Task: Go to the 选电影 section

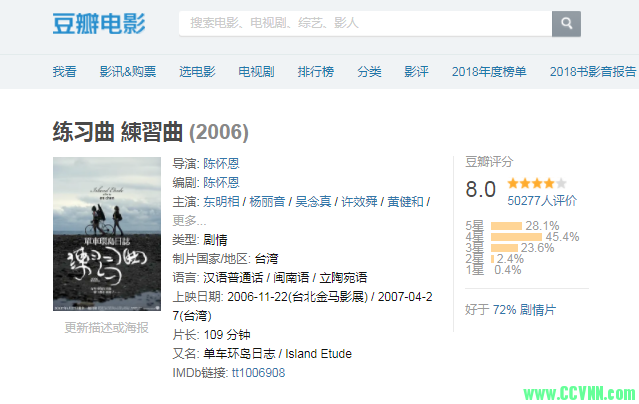Action: click(x=197, y=72)
